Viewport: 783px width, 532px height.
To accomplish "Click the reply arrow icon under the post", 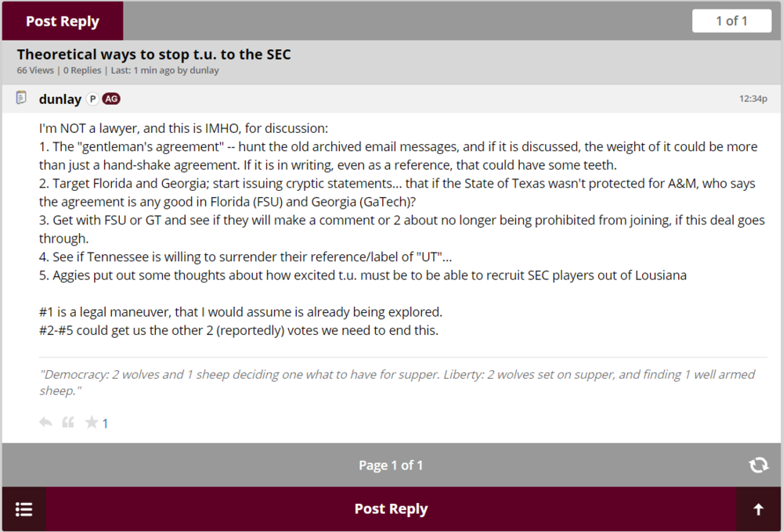I will click(x=45, y=422).
